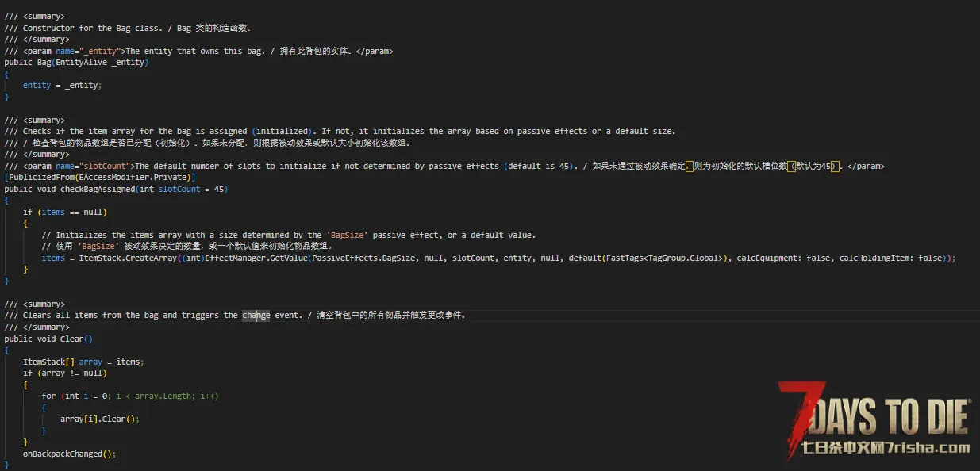Image resolution: width=980 pixels, height=471 pixels.
Task: Click 'array.Length' in the for loop condition
Action: pyautogui.click(x=163, y=396)
